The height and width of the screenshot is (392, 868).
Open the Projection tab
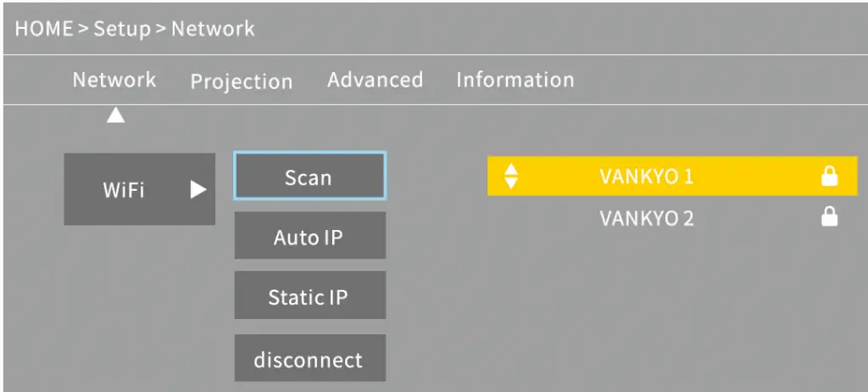[x=241, y=81]
